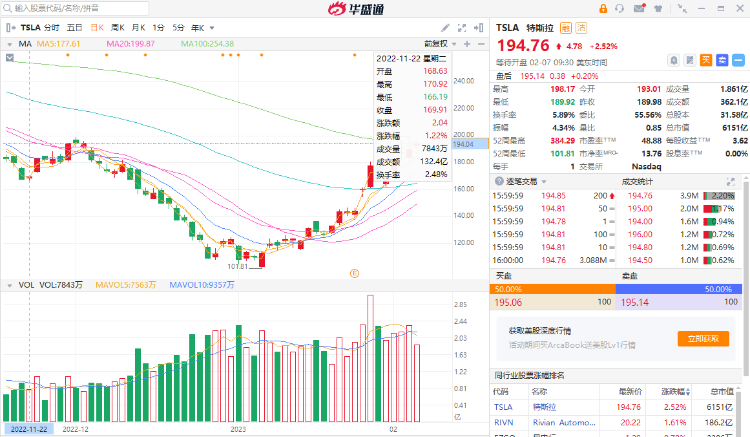Expand the MA indicator dropdown arrow
The image size is (750, 437).
9,44
